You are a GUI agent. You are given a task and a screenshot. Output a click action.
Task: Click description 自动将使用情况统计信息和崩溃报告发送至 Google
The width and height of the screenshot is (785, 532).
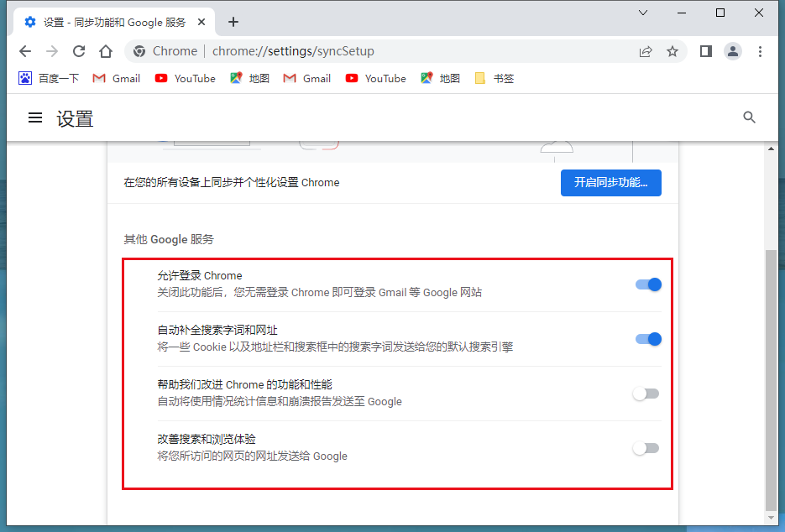click(280, 401)
